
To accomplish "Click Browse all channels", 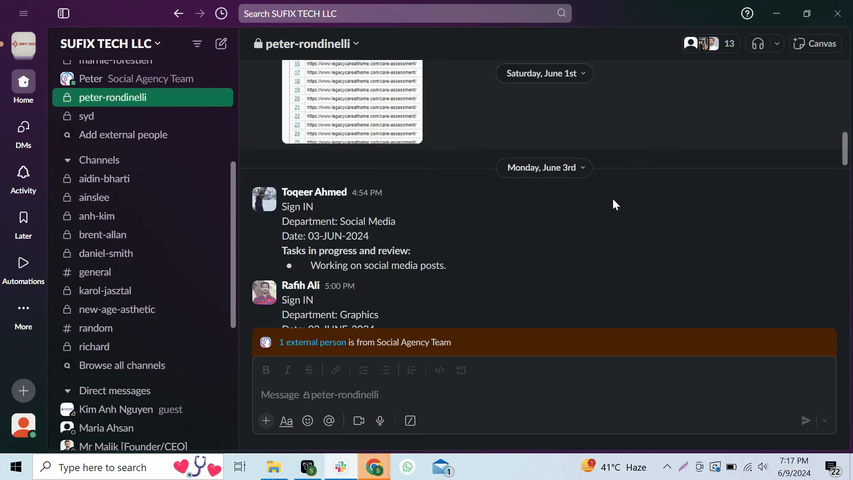I will click(121, 366).
